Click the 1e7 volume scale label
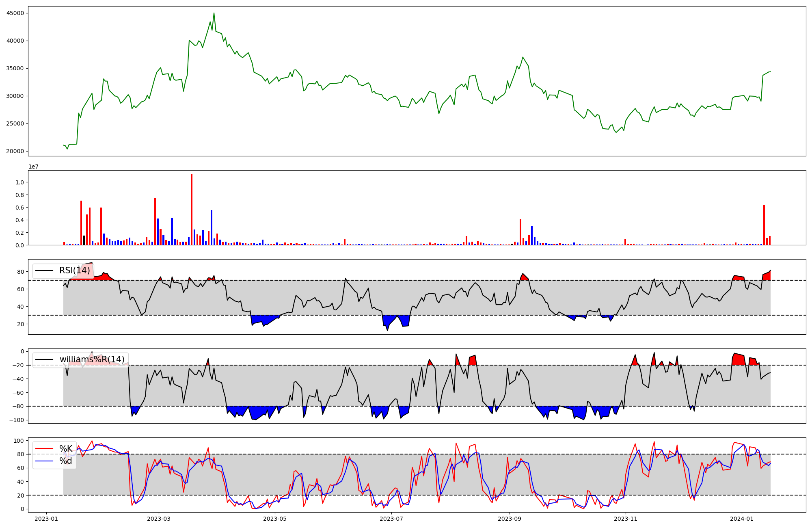Image resolution: width=812 pixels, height=528 pixels. click(x=33, y=167)
